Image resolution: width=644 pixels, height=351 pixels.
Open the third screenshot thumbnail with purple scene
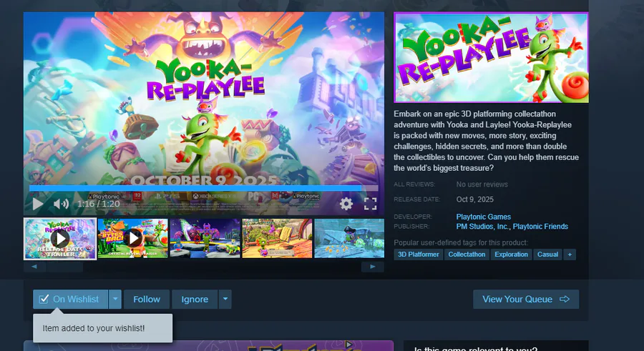(x=205, y=239)
